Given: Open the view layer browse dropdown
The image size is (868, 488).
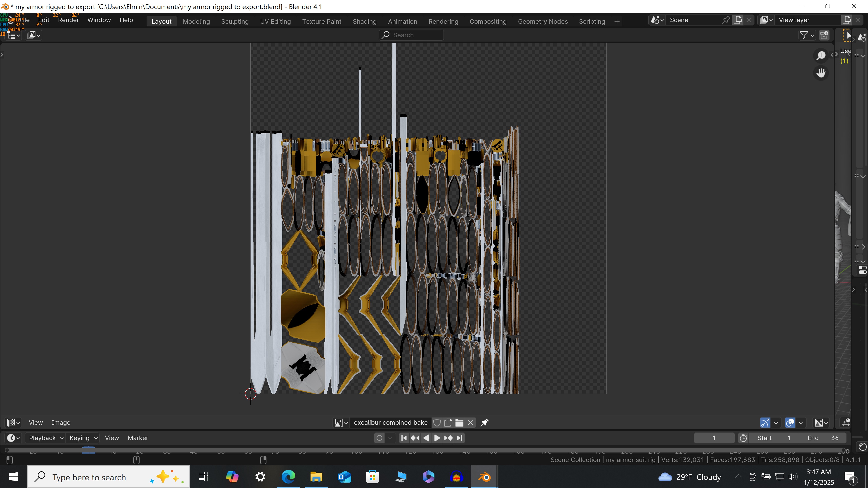Looking at the screenshot, I should coord(766,20).
